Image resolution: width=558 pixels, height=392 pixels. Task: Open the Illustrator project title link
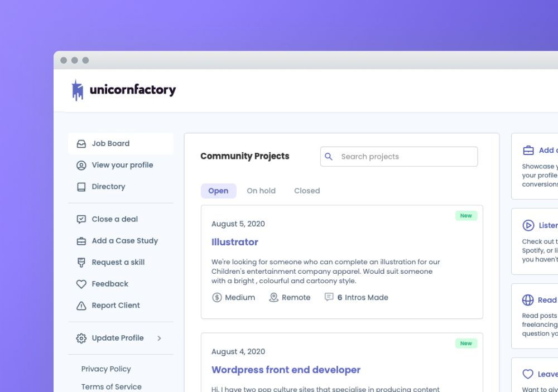point(234,242)
